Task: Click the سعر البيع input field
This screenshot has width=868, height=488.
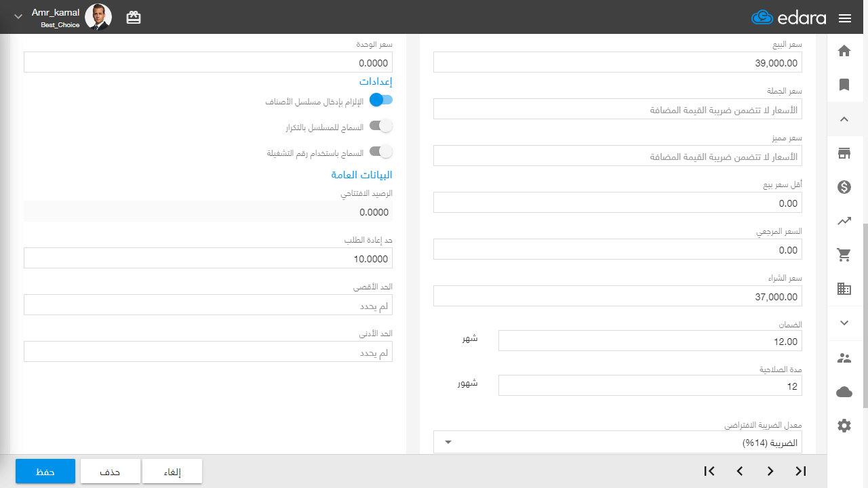Action: tap(618, 62)
